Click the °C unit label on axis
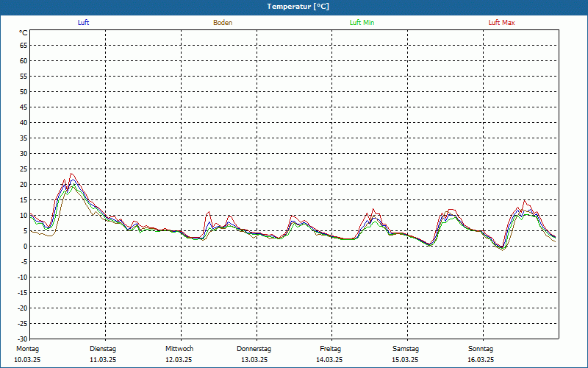 [x=24, y=33]
